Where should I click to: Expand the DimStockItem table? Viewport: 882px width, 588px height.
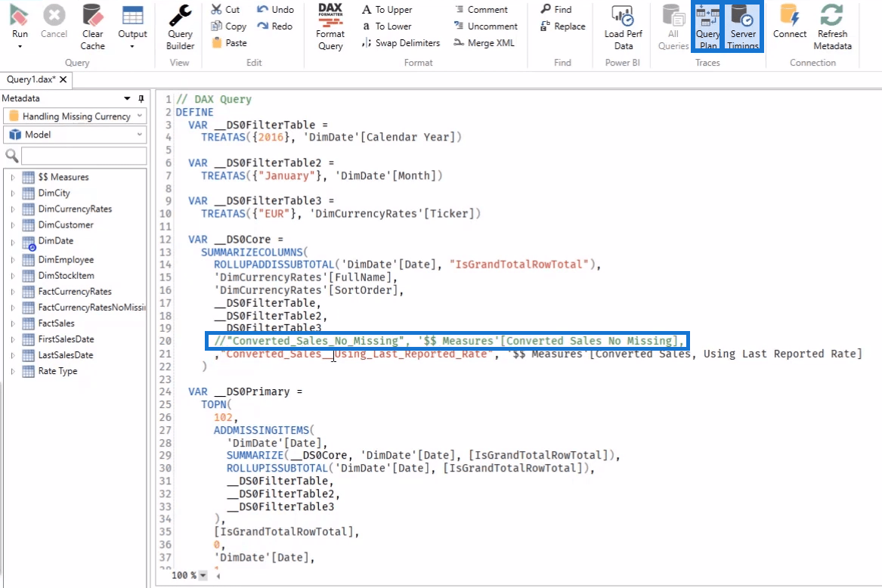[x=12, y=276]
